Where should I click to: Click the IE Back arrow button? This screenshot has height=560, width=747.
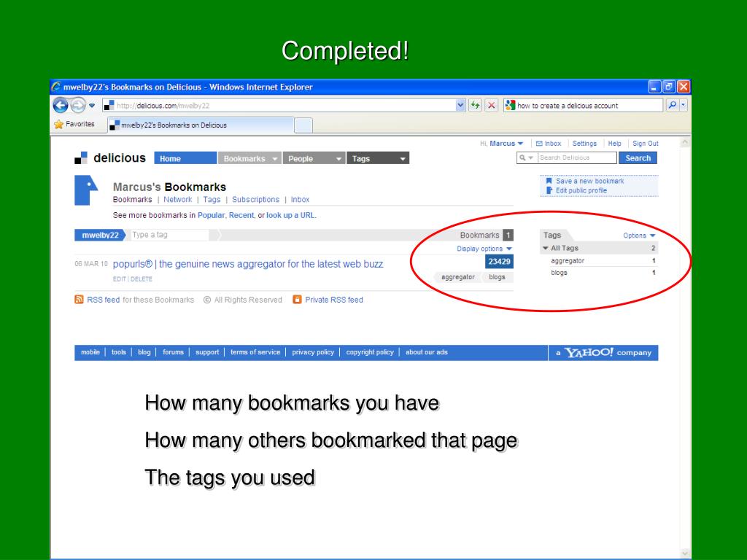point(61,105)
